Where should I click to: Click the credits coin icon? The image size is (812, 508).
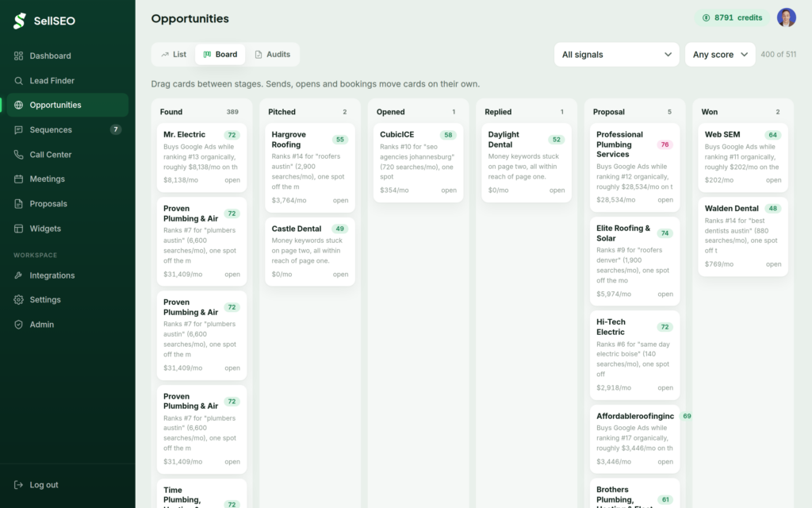pos(706,17)
